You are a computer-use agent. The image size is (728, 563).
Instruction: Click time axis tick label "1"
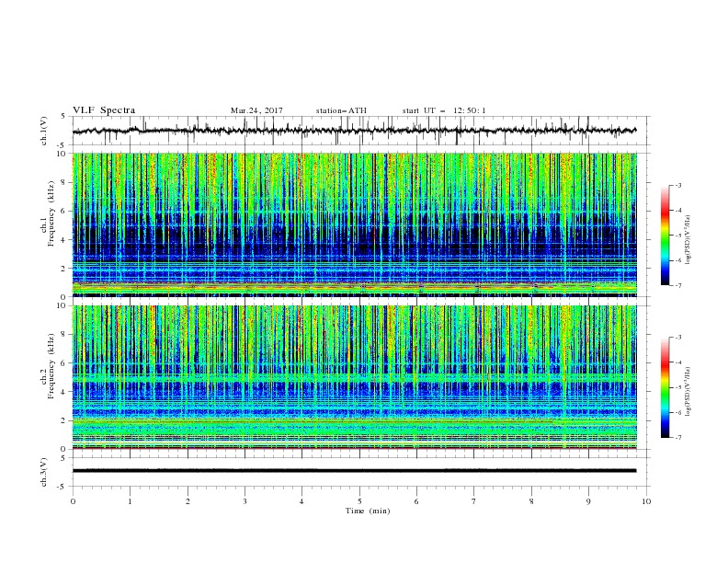coord(131,501)
